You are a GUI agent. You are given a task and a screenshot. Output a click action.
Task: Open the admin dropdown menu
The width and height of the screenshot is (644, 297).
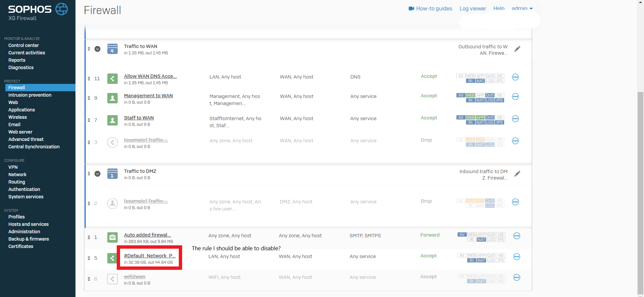(x=522, y=8)
